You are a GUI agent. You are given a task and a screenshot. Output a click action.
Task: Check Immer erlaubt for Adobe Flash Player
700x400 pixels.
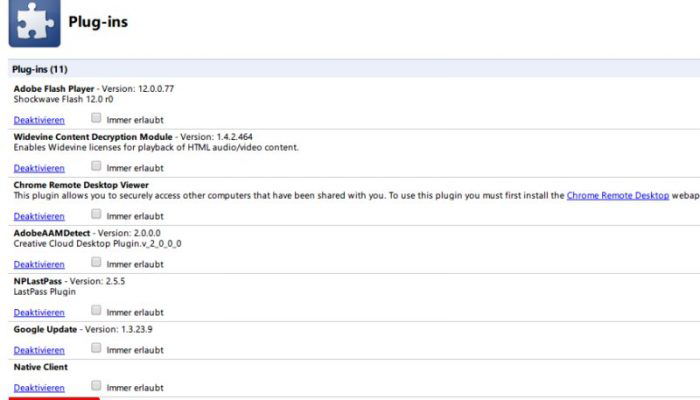(96, 118)
